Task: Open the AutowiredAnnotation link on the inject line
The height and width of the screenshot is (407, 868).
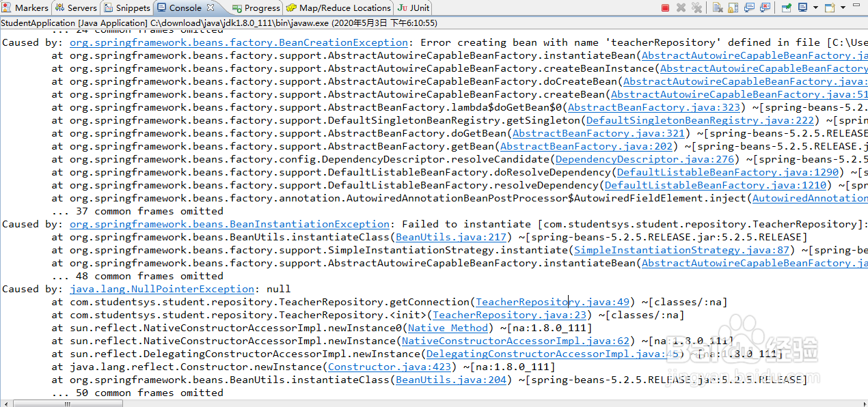Action: click(x=810, y=198)
